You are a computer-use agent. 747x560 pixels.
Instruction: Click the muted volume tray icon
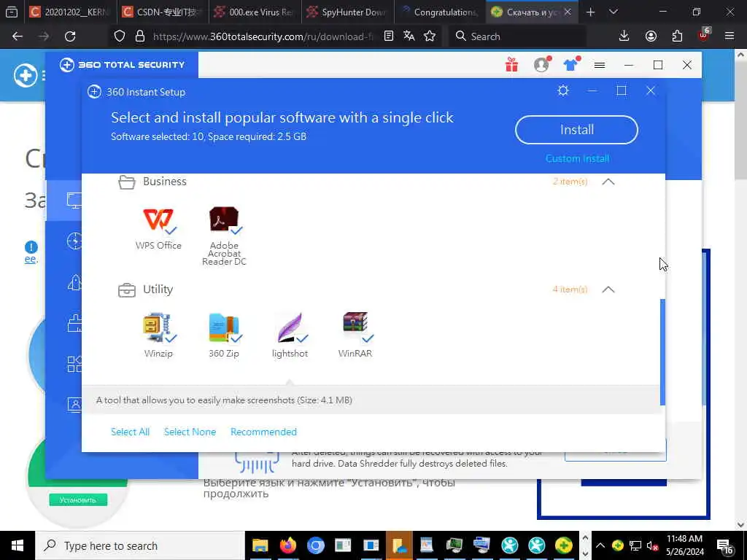pos(652,545)
